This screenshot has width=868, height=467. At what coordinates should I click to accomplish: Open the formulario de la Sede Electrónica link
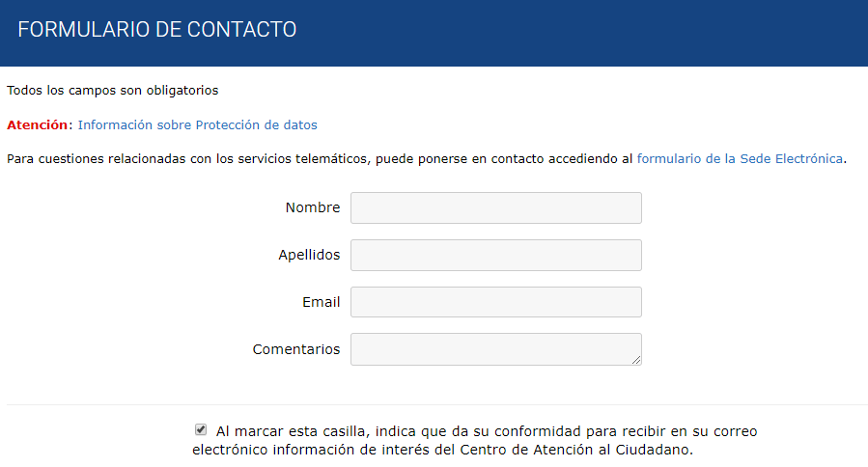[x=740, y=158]
